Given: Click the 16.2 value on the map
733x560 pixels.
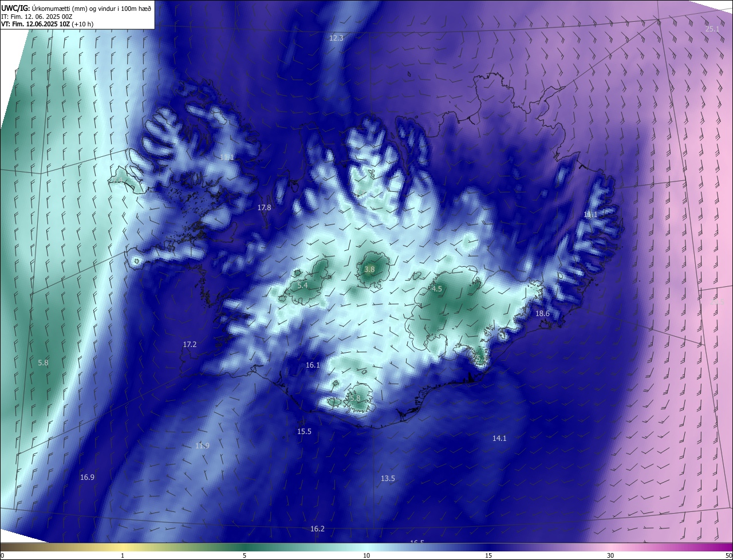Looking at the screenshot, I should coord(317,529).
